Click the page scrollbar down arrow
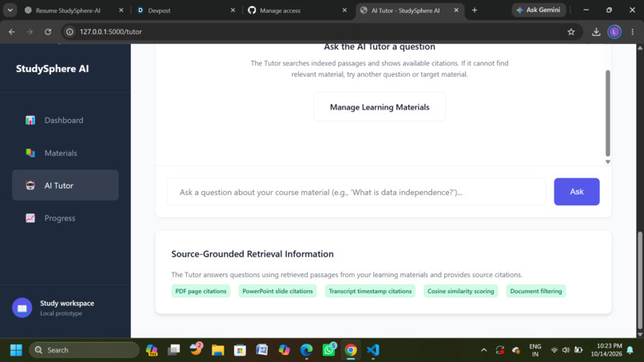Viewport: 644px width, 362px height. pyautogui.click(x=640, y=334)
